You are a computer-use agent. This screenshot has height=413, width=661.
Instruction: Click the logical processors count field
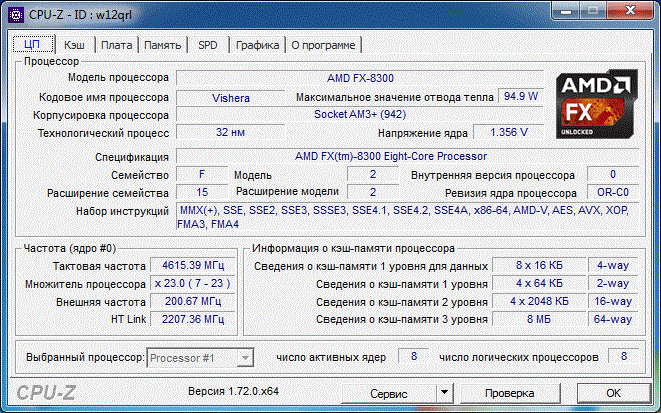pyautogui.click(x=623, y=356)
